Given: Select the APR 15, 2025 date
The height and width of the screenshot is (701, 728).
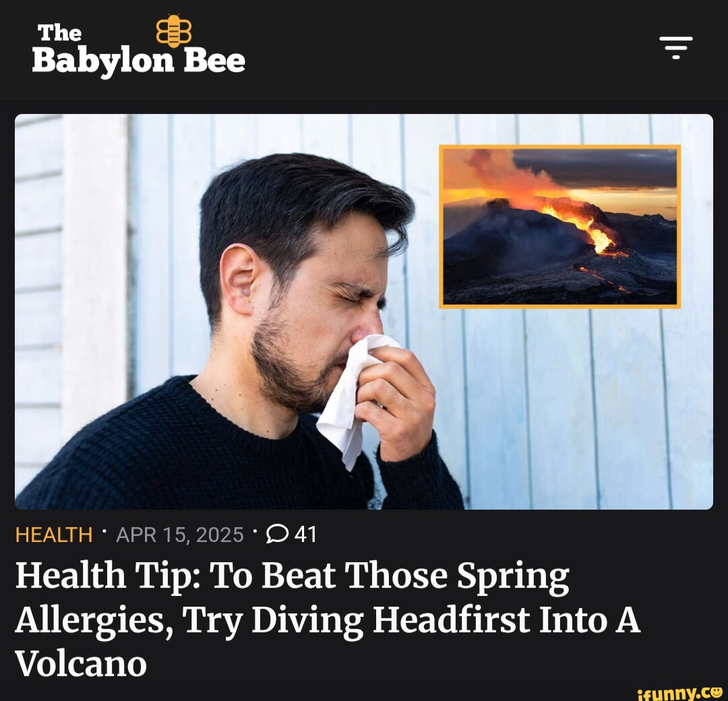Looking at the screenshot, I should pos(180,535).
